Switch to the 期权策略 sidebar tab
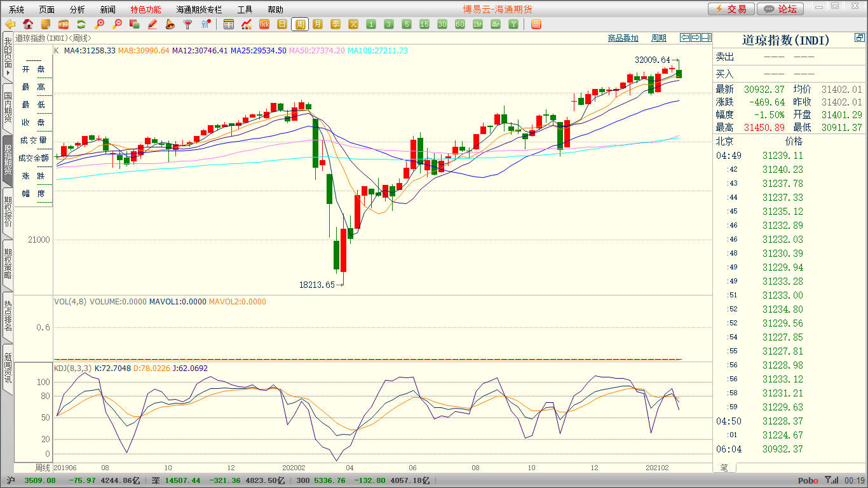Image resolution: width=868 pixels, height=488 pixels. point(8,264)
